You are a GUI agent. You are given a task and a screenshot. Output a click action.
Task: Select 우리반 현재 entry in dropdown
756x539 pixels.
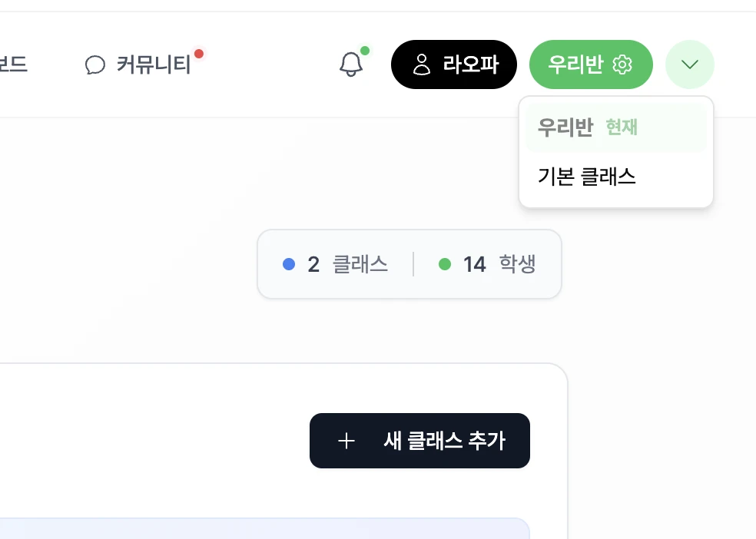coord(615,127)
